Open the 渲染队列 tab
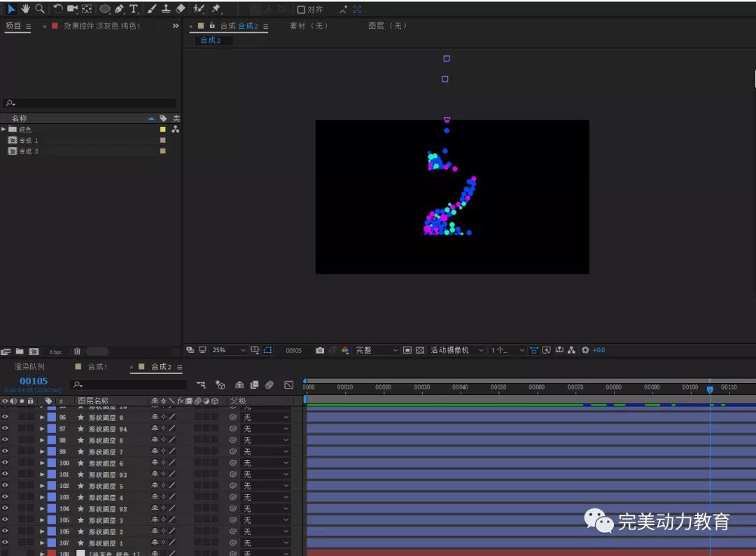The height and width of the screenshot is (556, 756). (29, 367)
